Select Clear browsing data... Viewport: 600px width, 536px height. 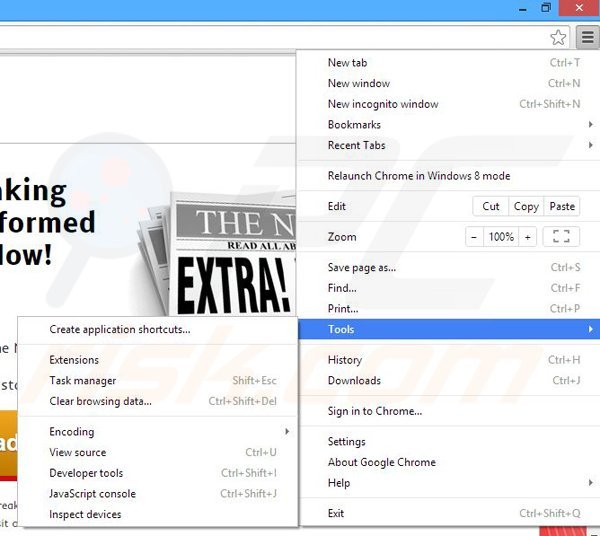158,401
